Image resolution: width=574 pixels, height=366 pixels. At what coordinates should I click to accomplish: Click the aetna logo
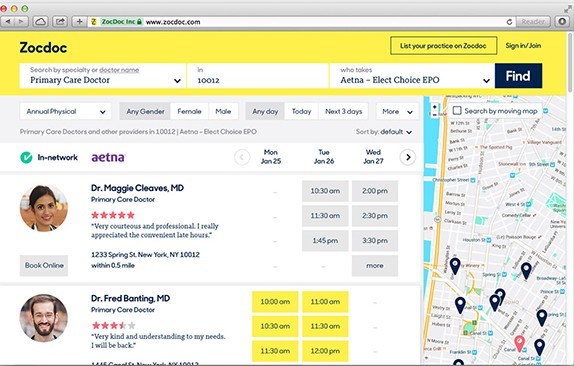click(108, 157)
